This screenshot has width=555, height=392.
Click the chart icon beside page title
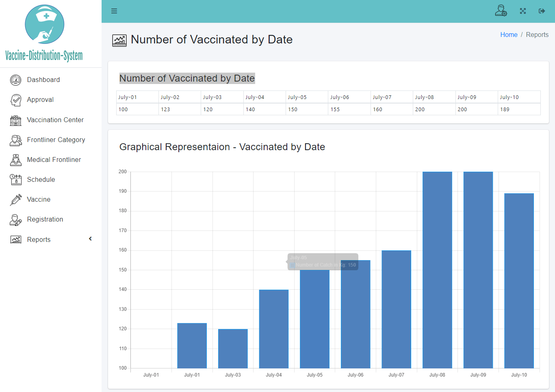coord(119,40)
